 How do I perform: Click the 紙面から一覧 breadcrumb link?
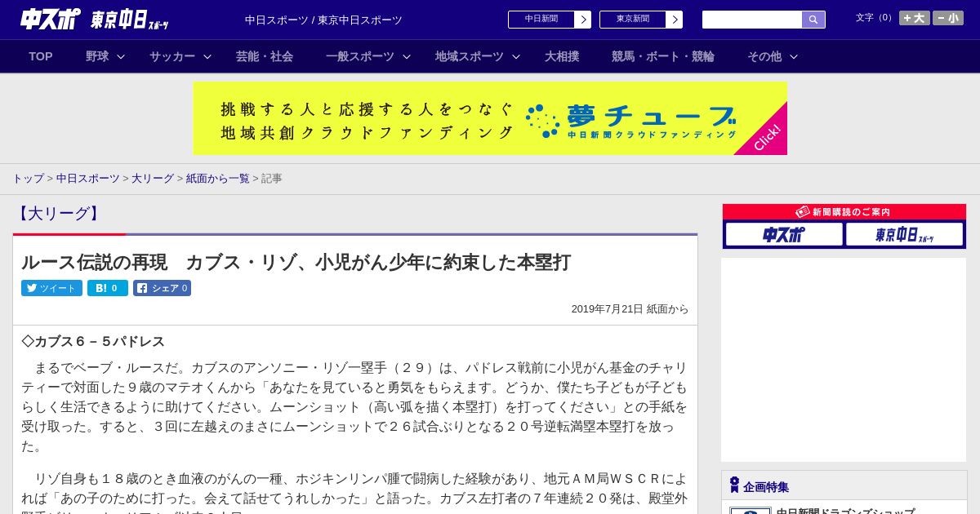pyautogui.click(x=218, y=178)
